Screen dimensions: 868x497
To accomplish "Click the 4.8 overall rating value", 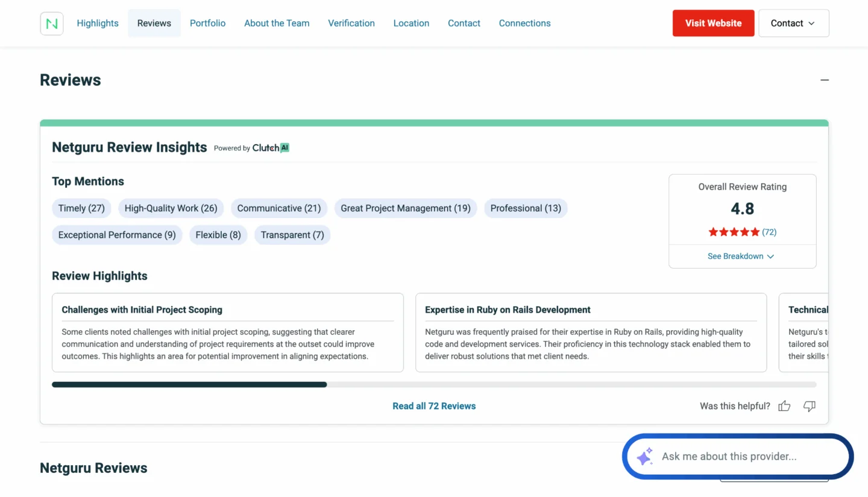I will point(743,209).
